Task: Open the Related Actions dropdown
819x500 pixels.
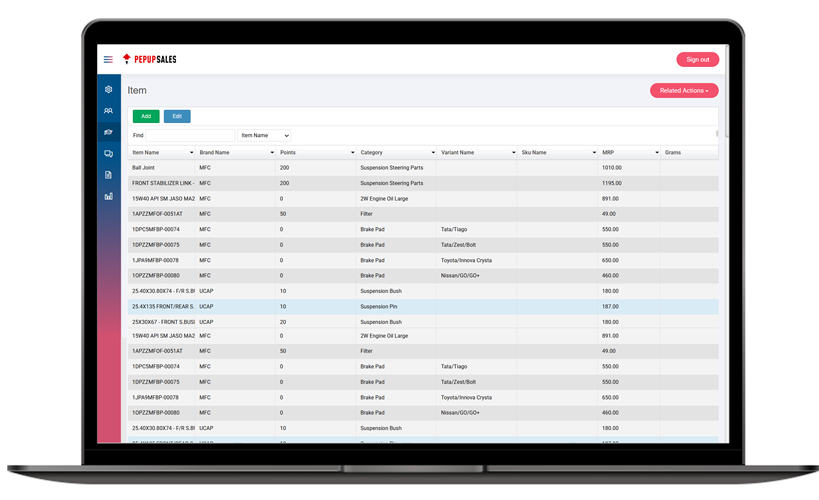Action: pyautogui.click(x=684, y=91)
